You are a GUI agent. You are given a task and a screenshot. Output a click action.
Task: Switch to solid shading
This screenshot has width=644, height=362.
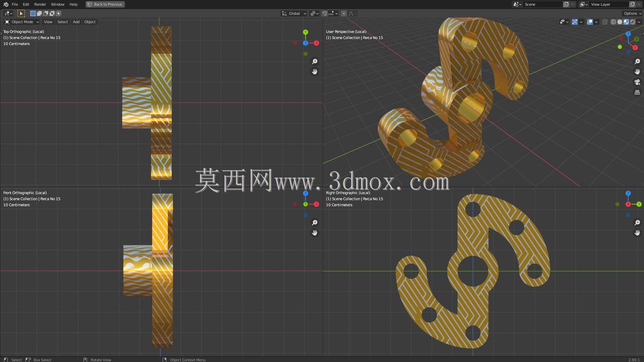[620, 22]
